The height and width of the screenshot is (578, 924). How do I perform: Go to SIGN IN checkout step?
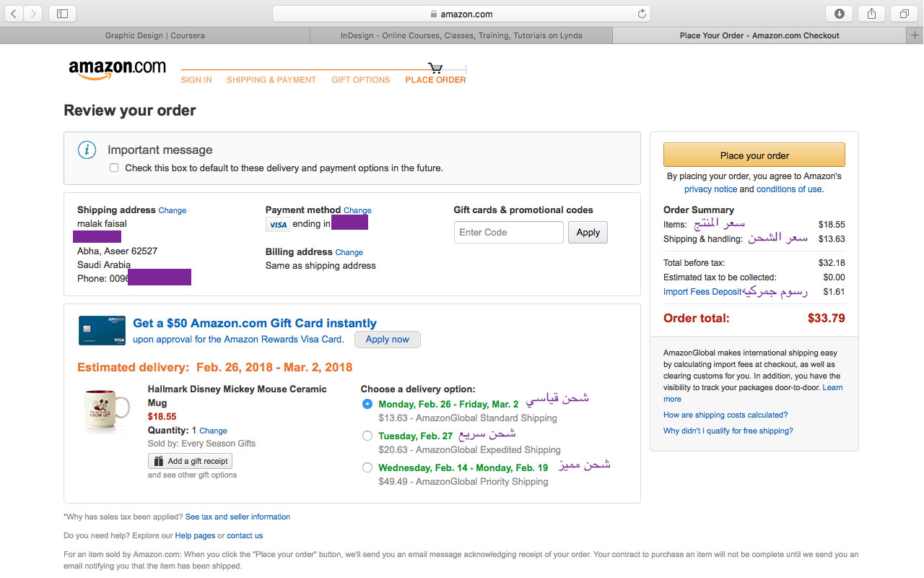tap(196, 80)
